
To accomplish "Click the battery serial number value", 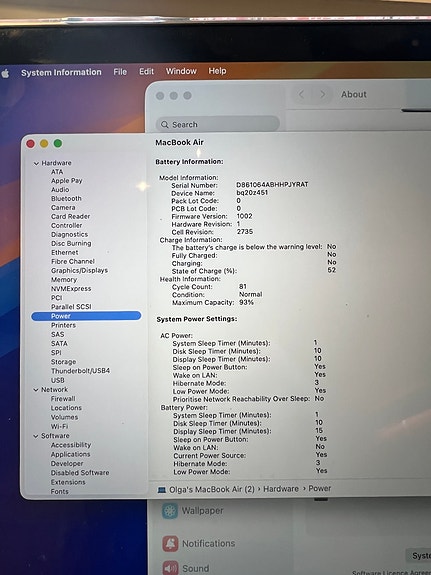I will [x=272, y=184].
